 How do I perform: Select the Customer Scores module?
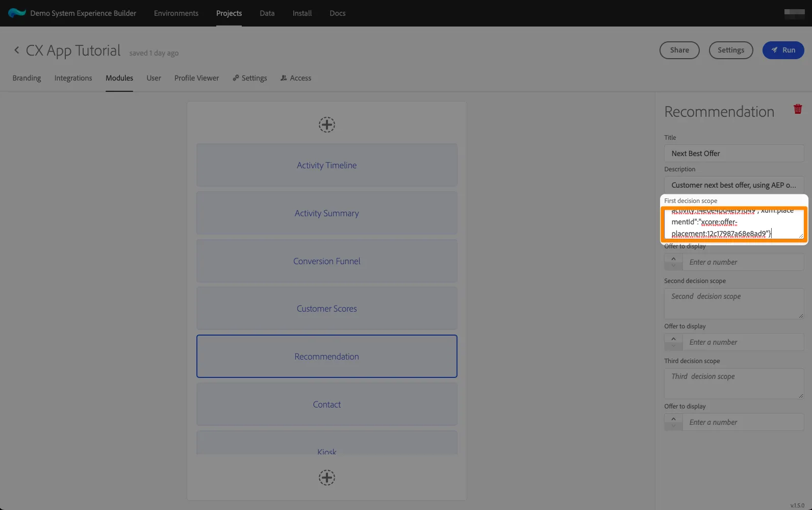pyautogui.click(x=327, y=309)
